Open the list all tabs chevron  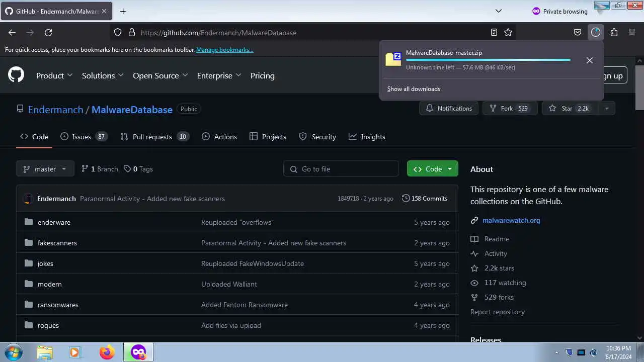pyautogui.click(x=499, y=11)
